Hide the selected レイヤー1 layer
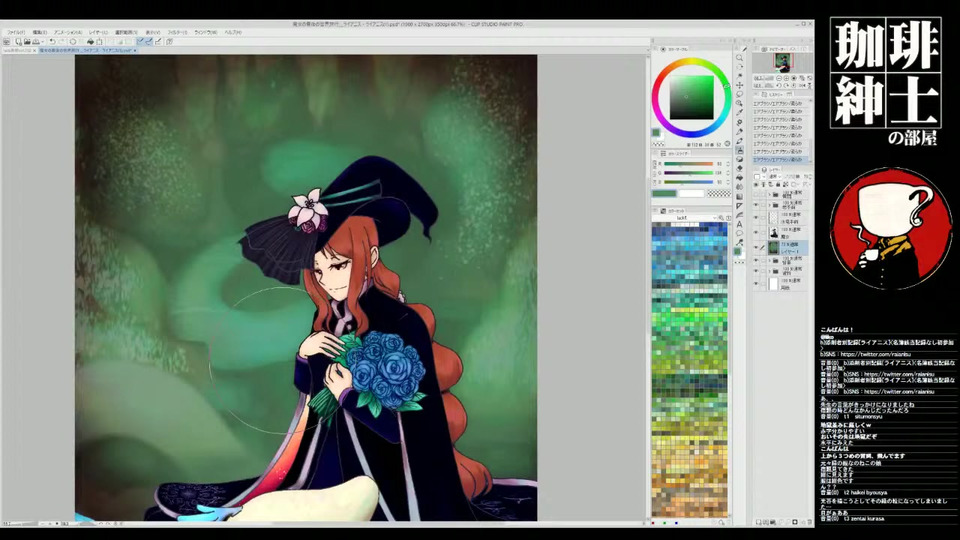This screenshot has width=960, height=540. tap(756, 247)
